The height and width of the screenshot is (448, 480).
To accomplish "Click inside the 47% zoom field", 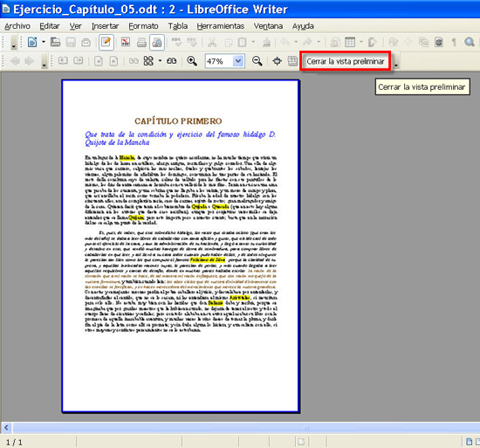I will tap(219, 61).
